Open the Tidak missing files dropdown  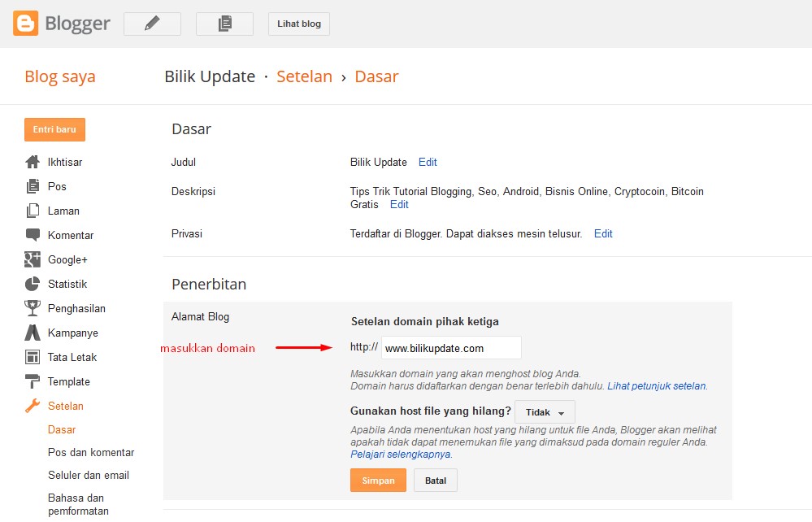[545, 412]
